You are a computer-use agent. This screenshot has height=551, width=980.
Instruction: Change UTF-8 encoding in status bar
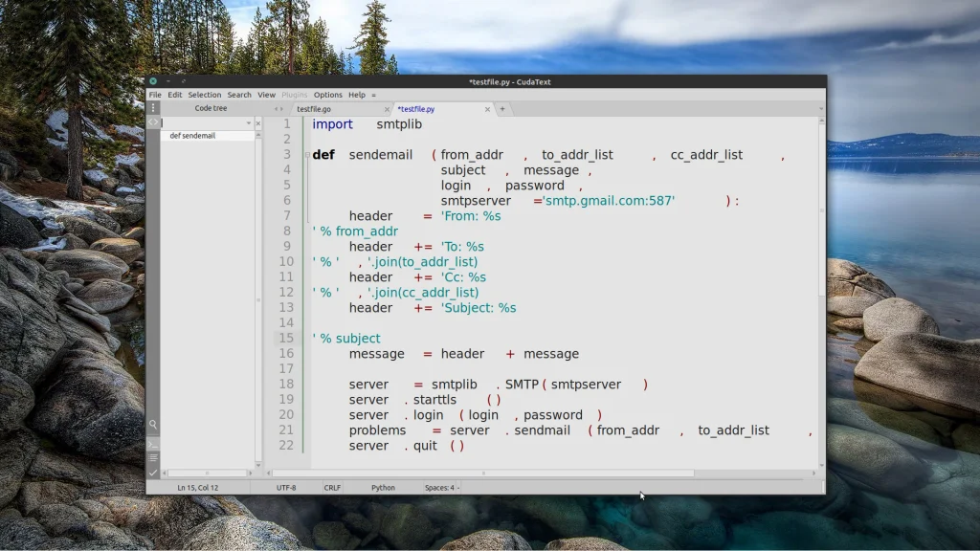286,488
